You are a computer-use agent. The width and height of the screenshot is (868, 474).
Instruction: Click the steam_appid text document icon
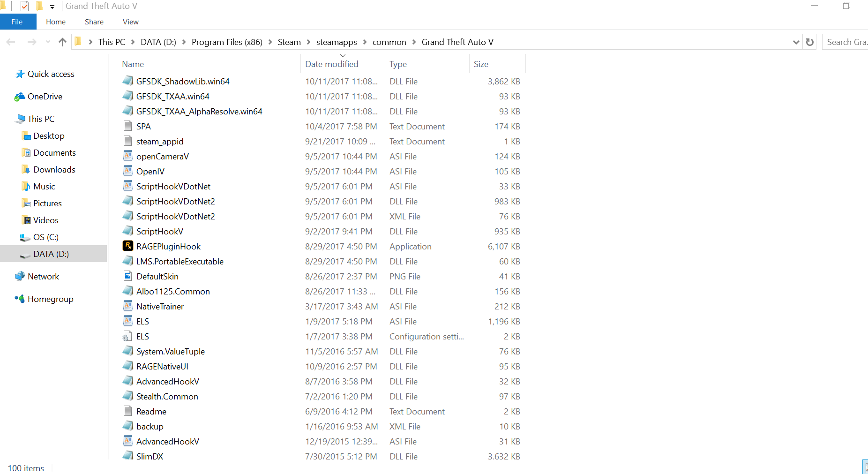click(127, 141)
